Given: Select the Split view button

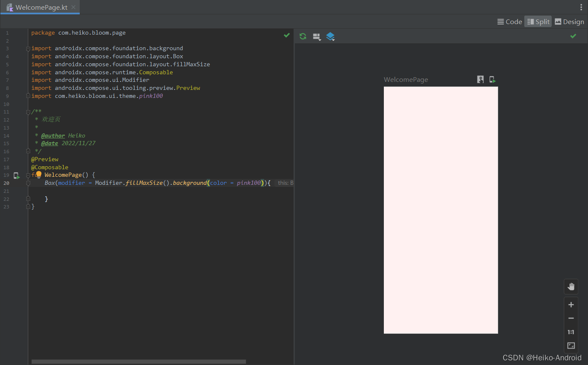Looking at the screenshot, I should [538, 22].
